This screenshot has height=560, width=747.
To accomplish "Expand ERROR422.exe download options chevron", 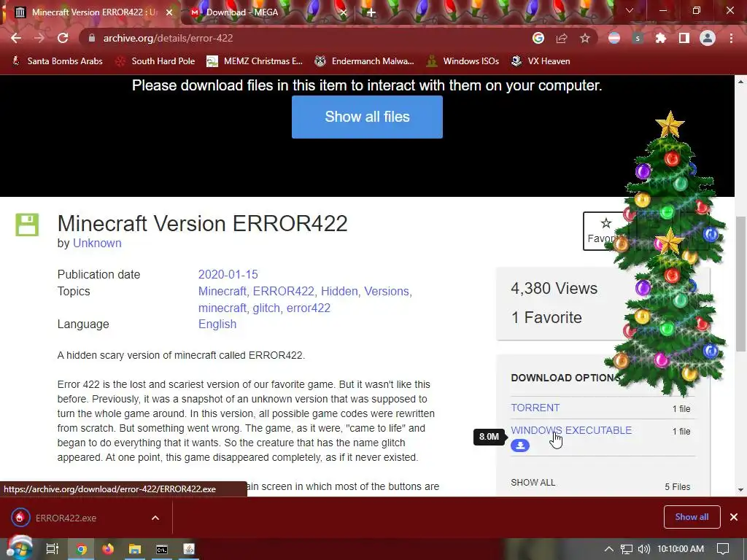I will (x=155, y=518).
